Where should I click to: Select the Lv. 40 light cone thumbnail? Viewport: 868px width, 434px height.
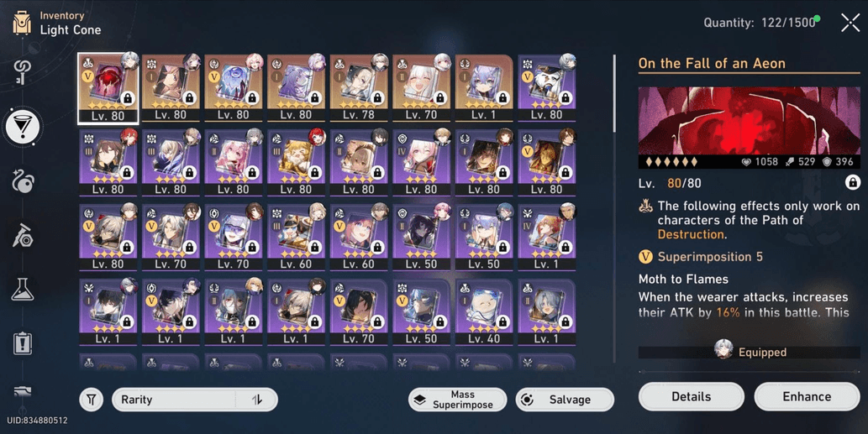point(484,311)
